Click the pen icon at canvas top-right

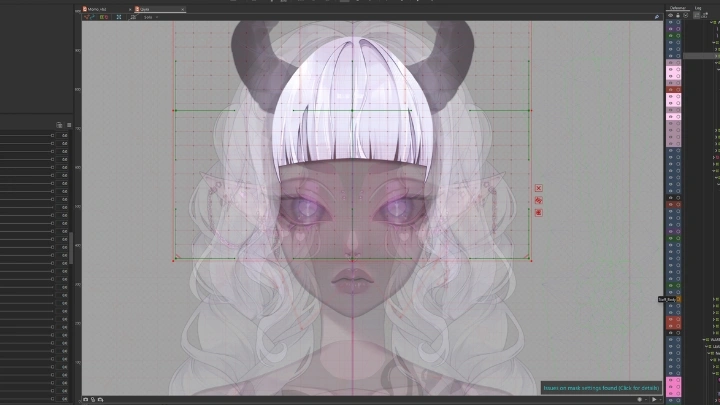pyautogui.click(x=657, y=17)
